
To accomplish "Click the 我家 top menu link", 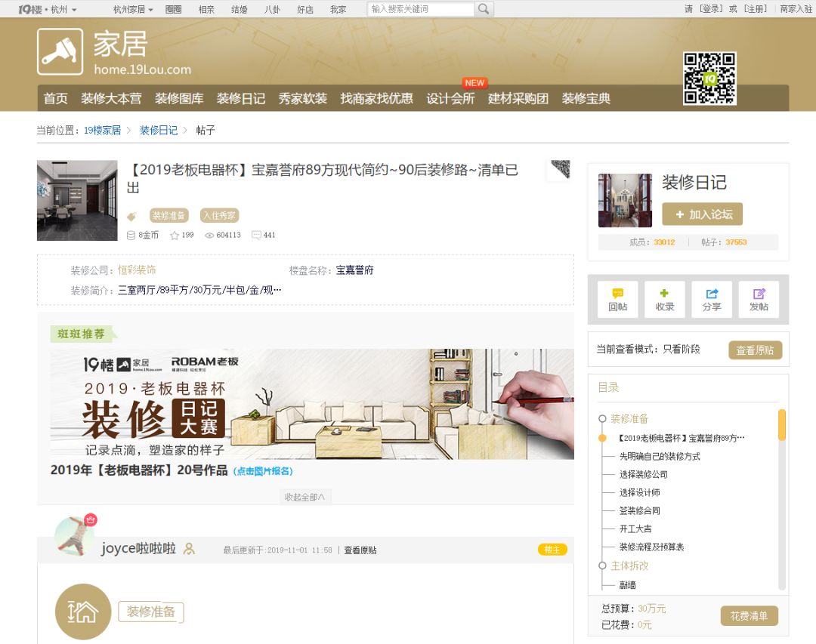I will [338, 9].
